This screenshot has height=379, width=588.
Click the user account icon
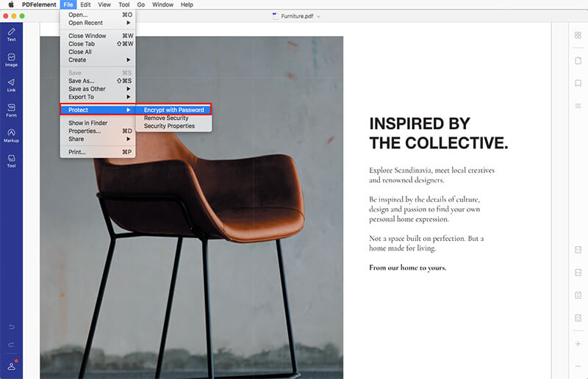pyautogui.click(x=11, y=365)
